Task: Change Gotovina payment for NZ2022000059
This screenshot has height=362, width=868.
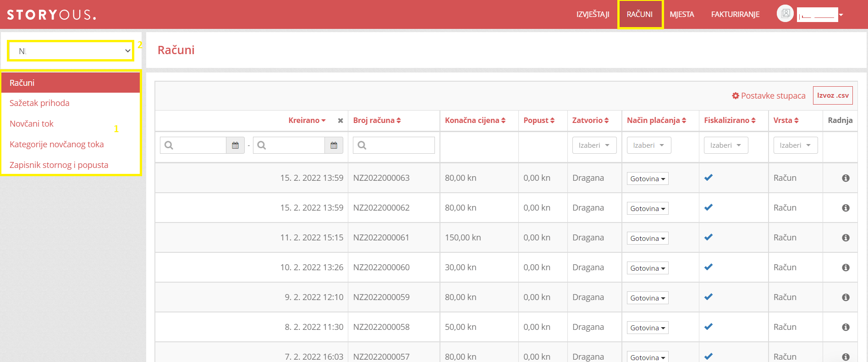Action: coord(648,298)
